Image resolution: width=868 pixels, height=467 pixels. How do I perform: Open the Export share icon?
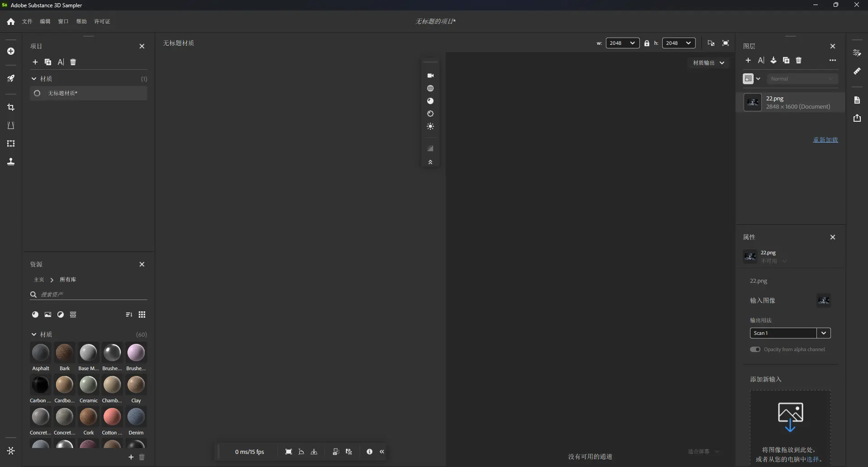857,118
